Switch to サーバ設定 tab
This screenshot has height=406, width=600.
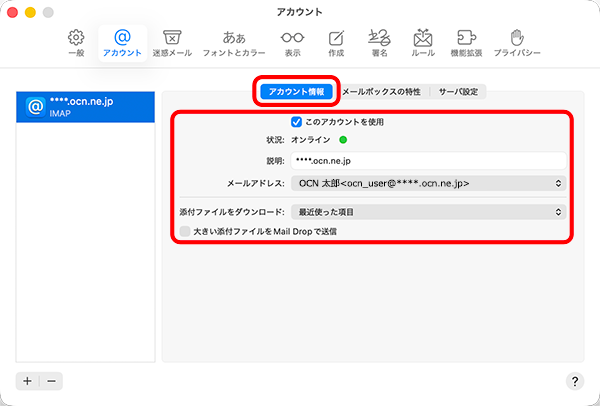[x=459, y=91]
